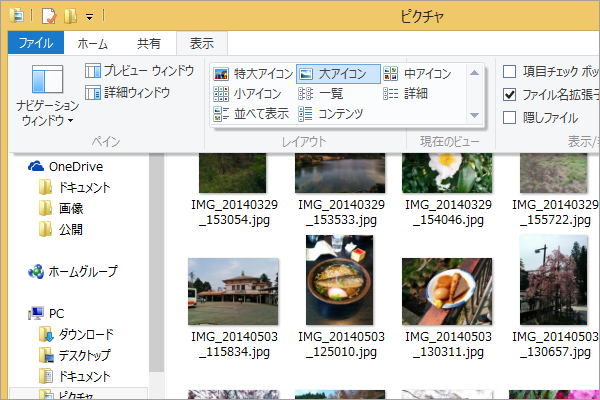This screenshot has height=400, width=600.
Task: Click file name IMG_20140503_115834.jpg text
Action: click(x=234, y=344)
